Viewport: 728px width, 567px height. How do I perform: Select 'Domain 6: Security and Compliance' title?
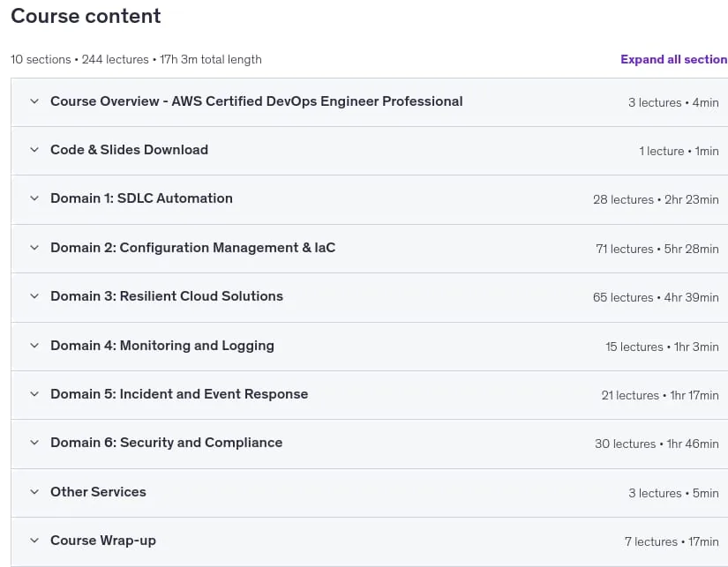tap(166, 443)
